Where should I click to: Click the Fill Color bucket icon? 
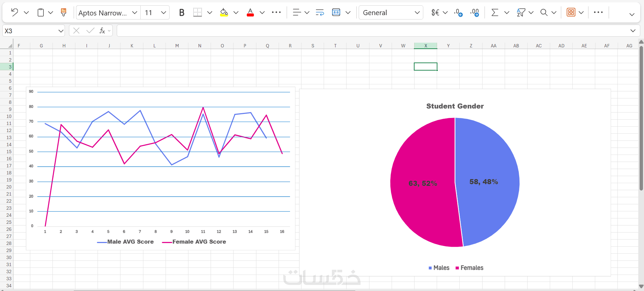pos(224,12)
